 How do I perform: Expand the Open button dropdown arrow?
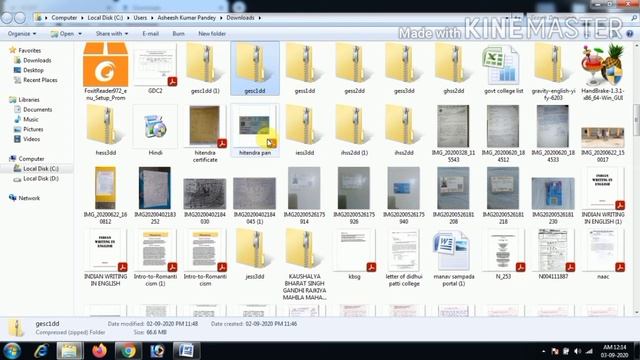coord(80,33)
